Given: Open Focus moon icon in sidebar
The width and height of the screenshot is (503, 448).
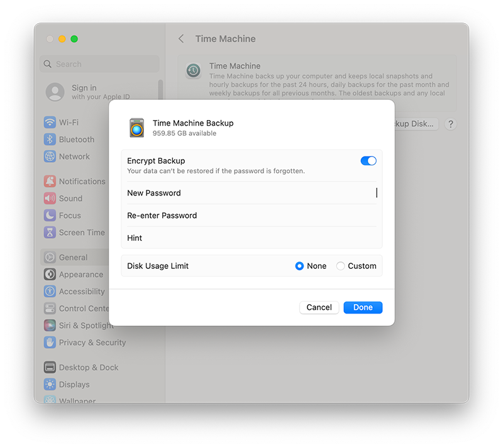Looking at the screenshot, I should click(50, 216).
